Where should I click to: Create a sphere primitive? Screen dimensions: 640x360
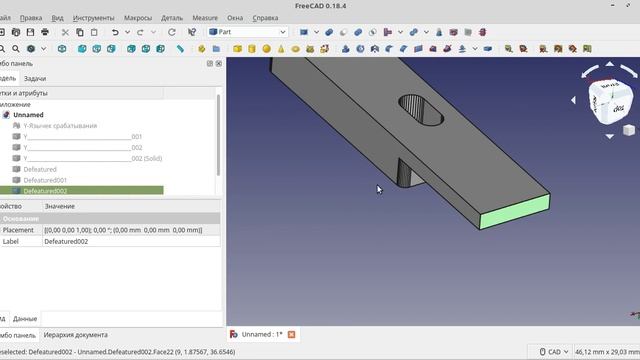point(267,49)
